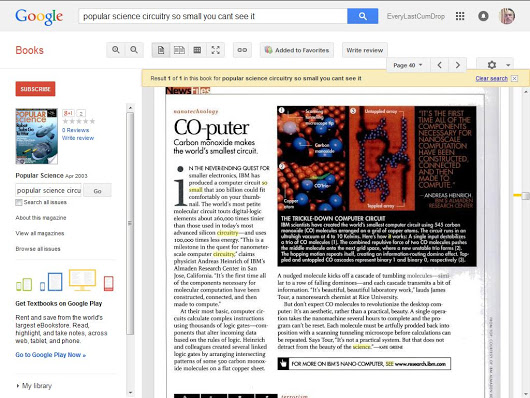Click the Write review toolbar button
Image resolution: width=530 pixels, height=398 pixels.
pyautogui.click(x=365, y=50)
